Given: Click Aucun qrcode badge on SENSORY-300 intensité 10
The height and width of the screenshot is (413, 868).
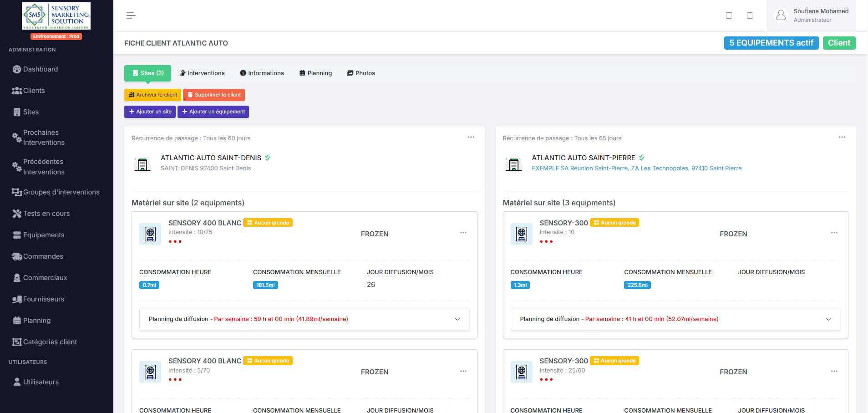Looking at the screenshot, I should click(x=614, y=223).
